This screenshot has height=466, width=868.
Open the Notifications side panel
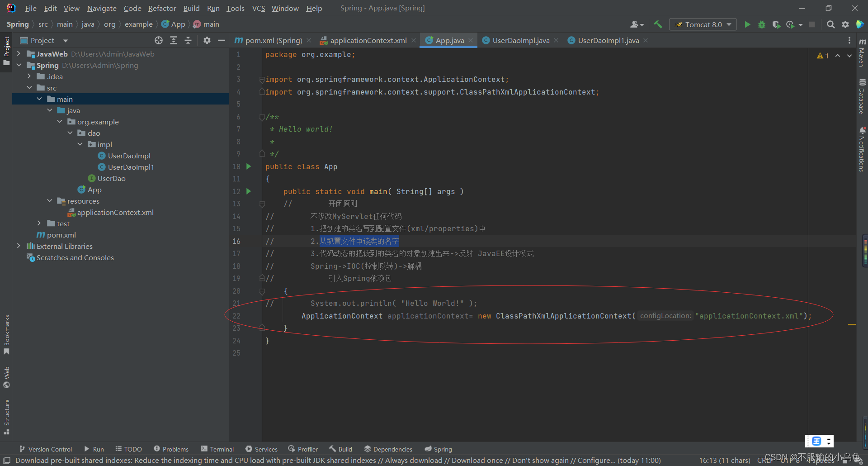click(x=862, y=149)
